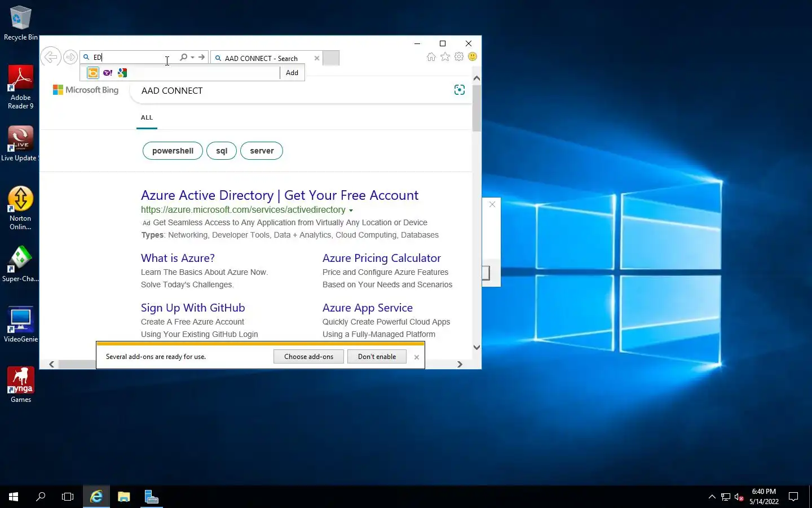Image resolution: width=812 pixels, height=508 pixels.
Task: Open Tools gear icon
Action: tap(459, 56)
